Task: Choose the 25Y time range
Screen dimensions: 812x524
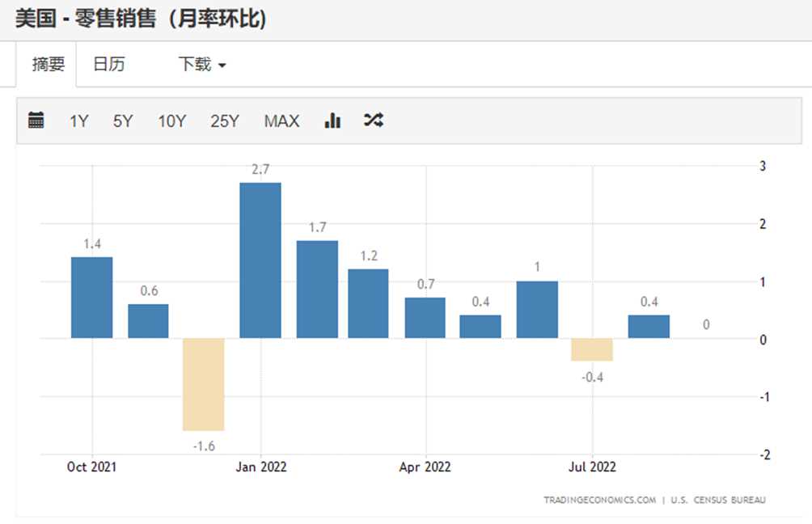Action: click(x=225, y=121)
